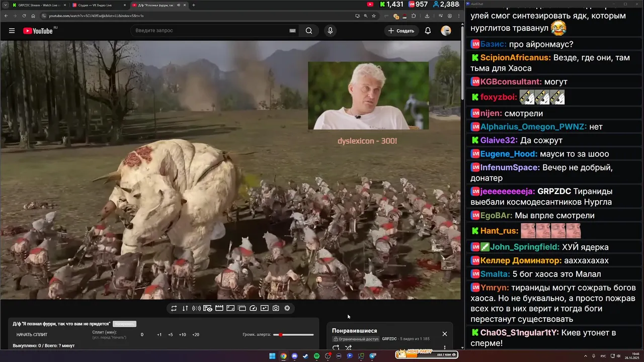The image size is (644, 362).
Task: Click the clapperboard cinema mode icon
Action: click(219, 308)
